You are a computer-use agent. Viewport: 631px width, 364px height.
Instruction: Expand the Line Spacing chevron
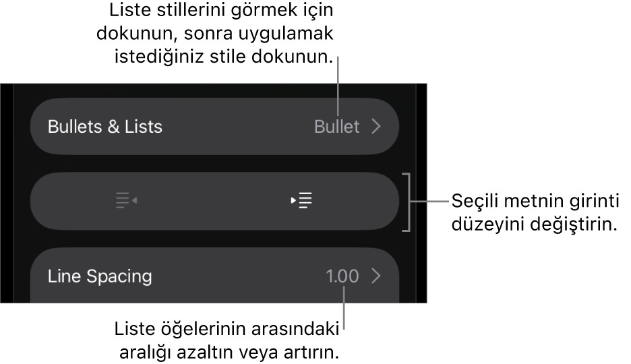click(376, 276)
